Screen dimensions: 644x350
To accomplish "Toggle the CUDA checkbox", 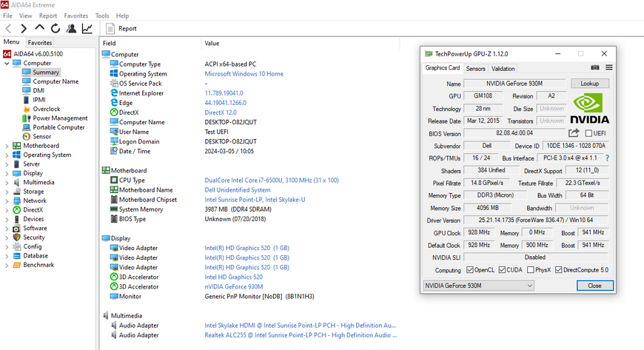I will point(502,270).
